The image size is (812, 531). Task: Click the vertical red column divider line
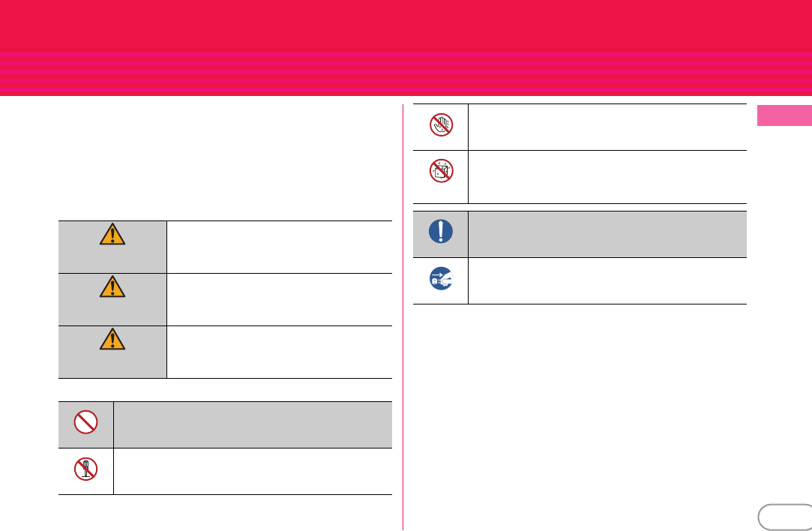point(403,317)
